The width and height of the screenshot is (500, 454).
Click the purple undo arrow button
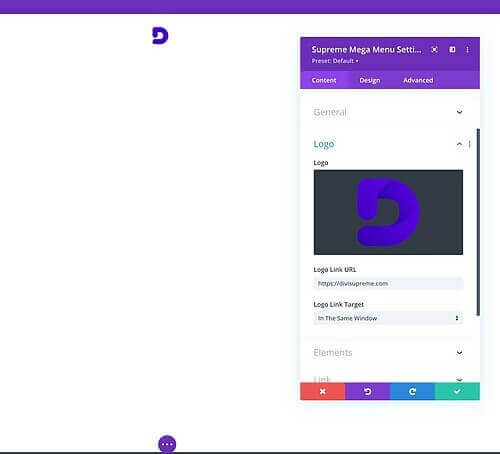[368, 391]
